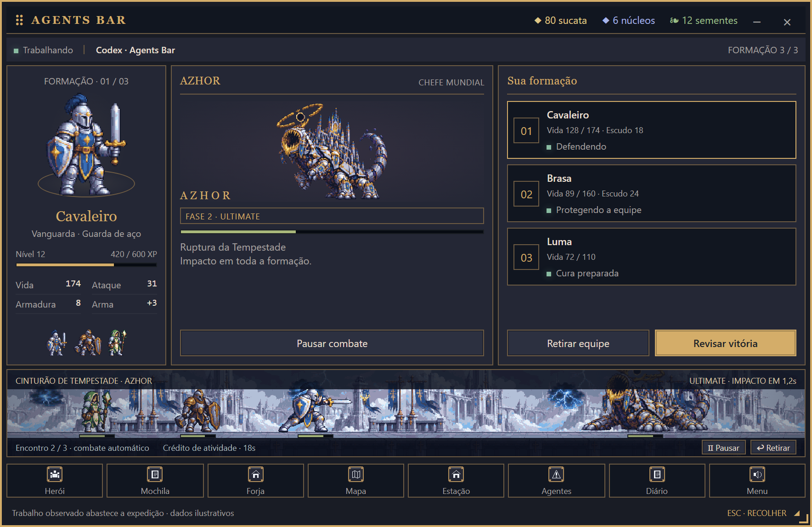Click the 6 núcleos resource counter
Screen dimensions: 812x527
tap(629, 21)
